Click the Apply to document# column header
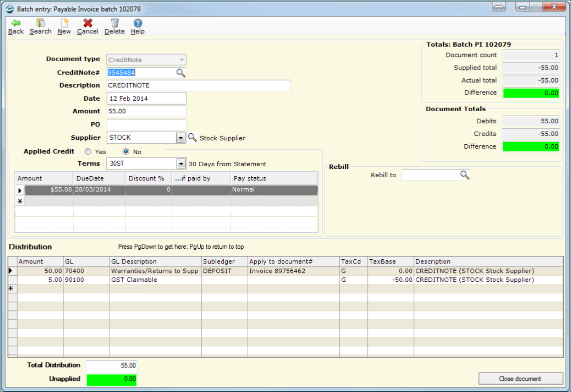 (x=294, y=261)
